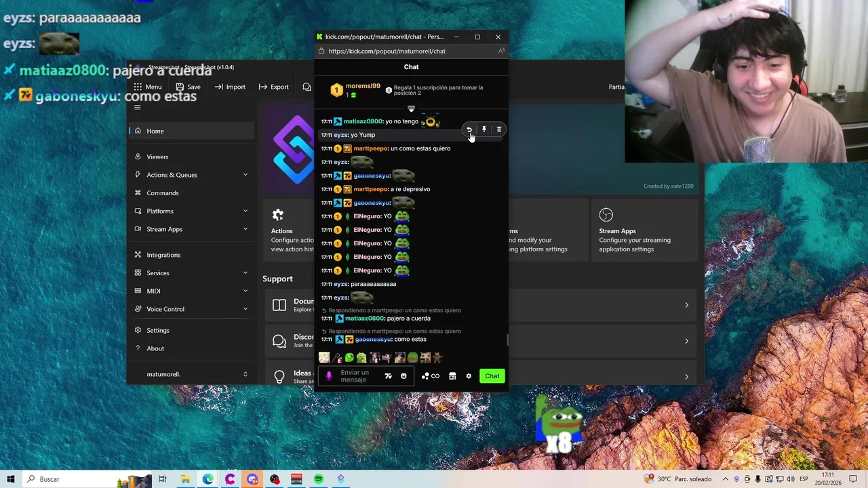
Task: Click the reply arrow on the hovered chat message
Action: pyautogui.click(x=469, y=129)
